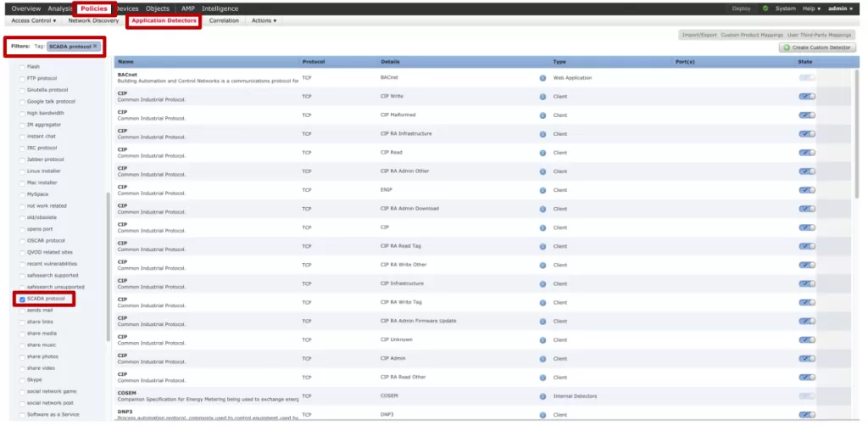Click info icon for BACnet detector row

[542, 78]
